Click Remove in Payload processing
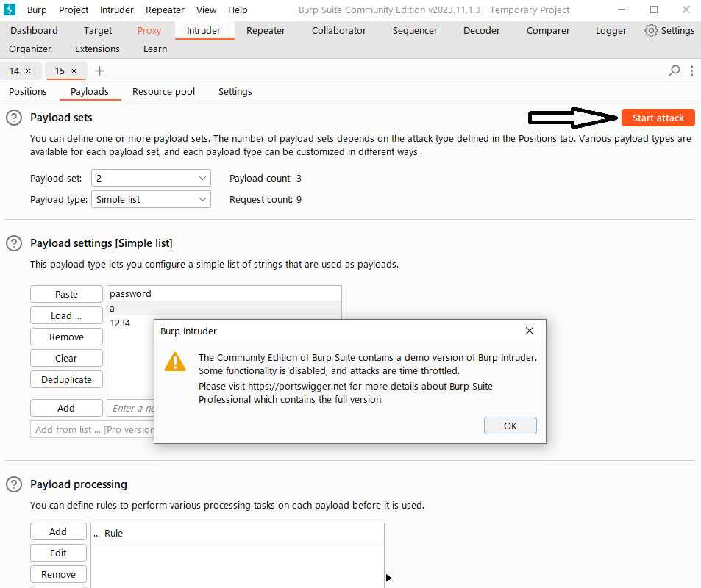The height and width of the screenshot is (588, 701). [58, 574]
